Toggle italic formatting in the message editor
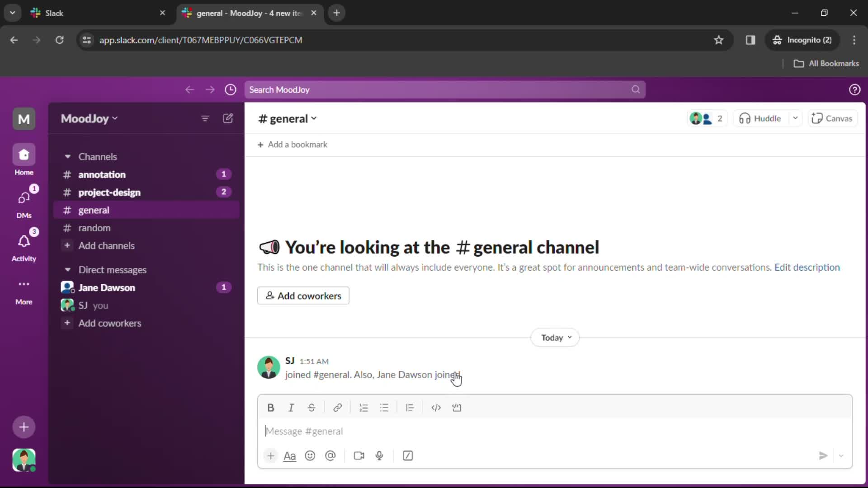Image resolution: width=868 pixels, height=488 pixels. pyautogui.click(x=291, y=408)
